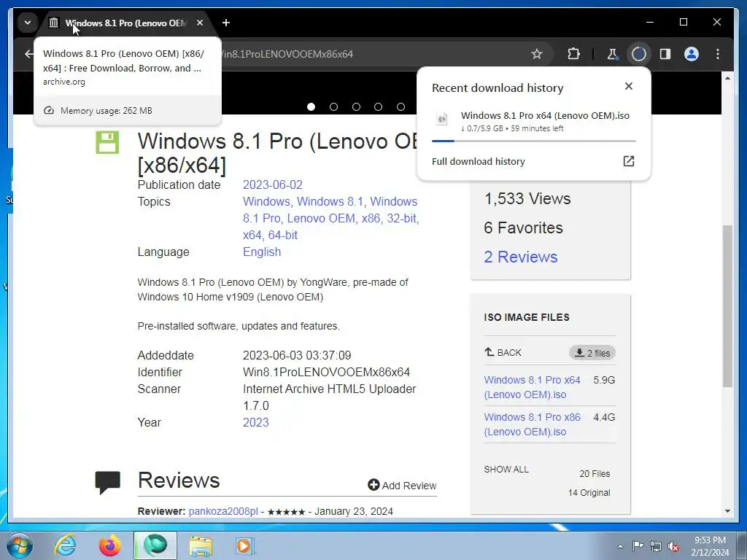Viewport: 747px width, 560px height.
Task: Select the fifth carousel dot
Action: pos(400,106)
